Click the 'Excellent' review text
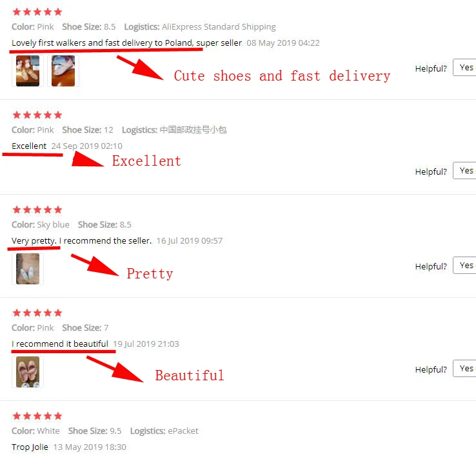Screen dimensions: 476x457 point(29,146)
